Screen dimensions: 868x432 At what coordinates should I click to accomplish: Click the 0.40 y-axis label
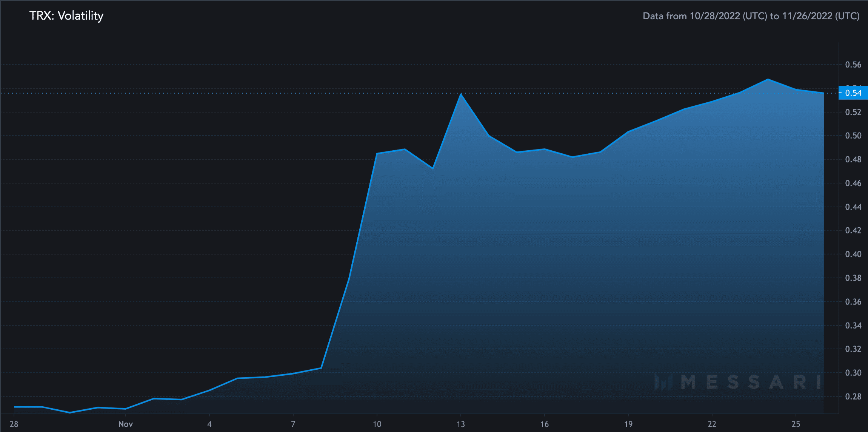tap(853, 254)
